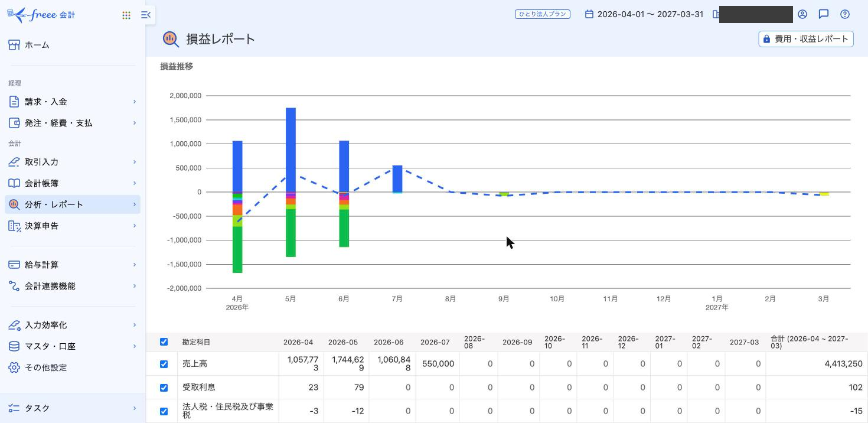Viewport: 868px width, 423px height.
Task: Open the 請求・入金 menu item
Action: [73, 102]
